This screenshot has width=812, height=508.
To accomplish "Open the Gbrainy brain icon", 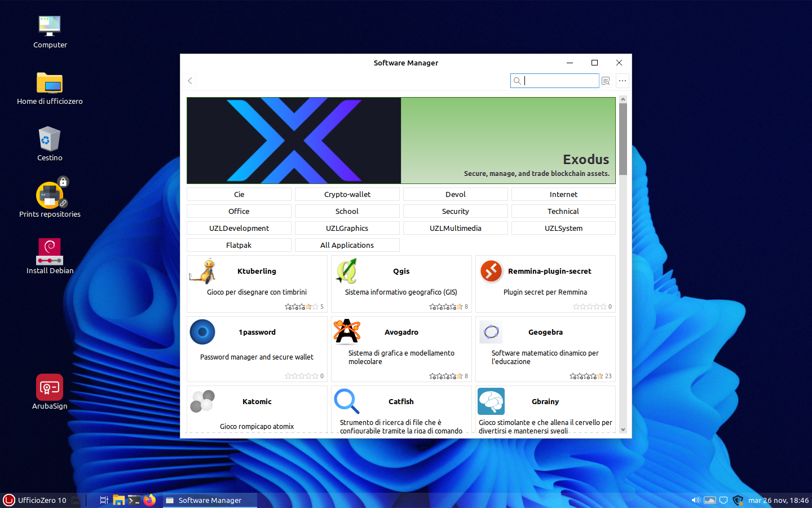I will tap(491, 401).
